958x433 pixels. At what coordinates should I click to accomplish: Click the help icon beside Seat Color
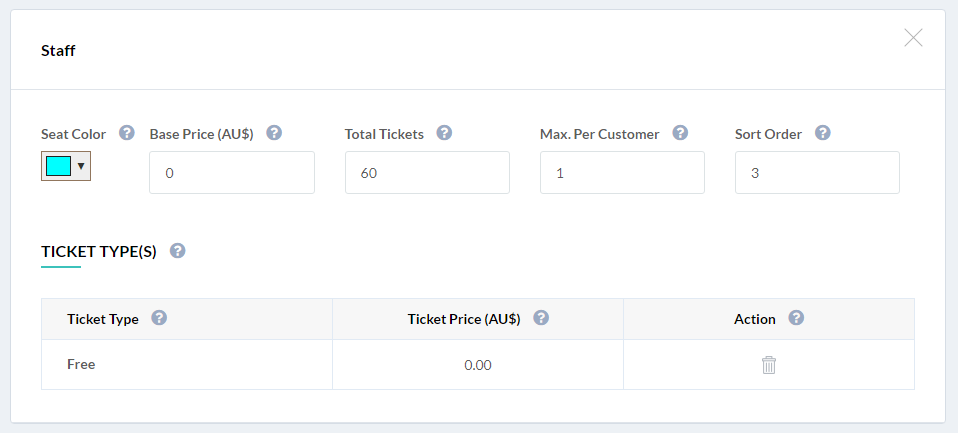126,133
